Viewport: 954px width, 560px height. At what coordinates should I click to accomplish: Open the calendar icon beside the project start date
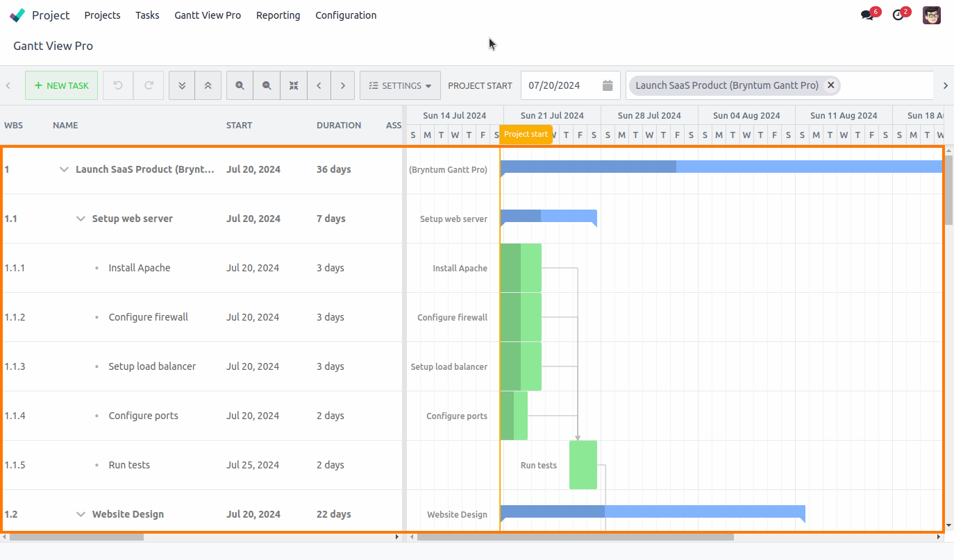pyautogui.click(x=608, y=85)
